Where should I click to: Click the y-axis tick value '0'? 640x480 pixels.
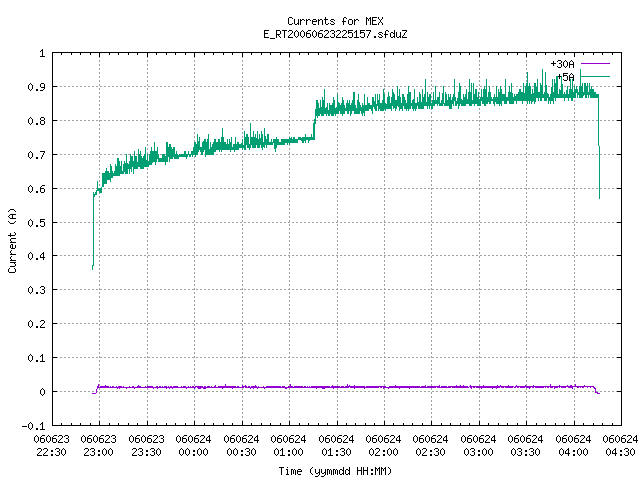click(x=42, y=392)
